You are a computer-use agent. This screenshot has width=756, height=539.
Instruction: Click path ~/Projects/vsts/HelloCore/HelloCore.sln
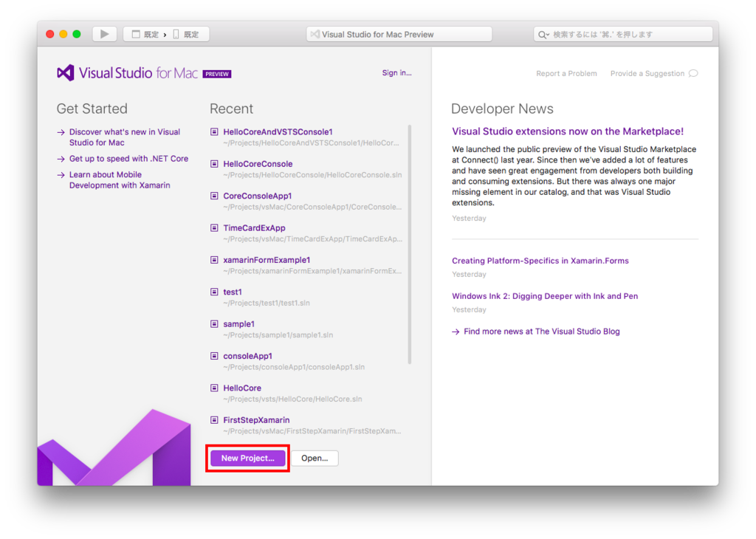[x=292, y=399]
